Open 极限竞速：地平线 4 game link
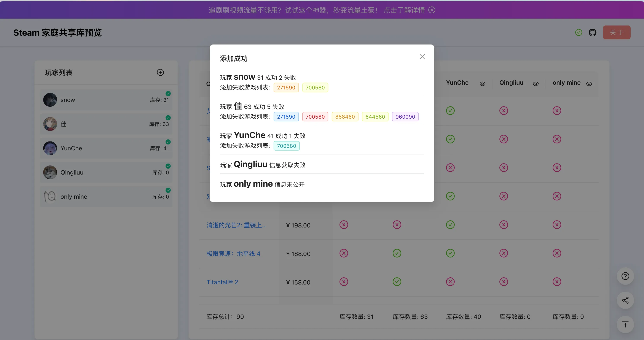Viewport: 644px width, 340px height. 233,254
